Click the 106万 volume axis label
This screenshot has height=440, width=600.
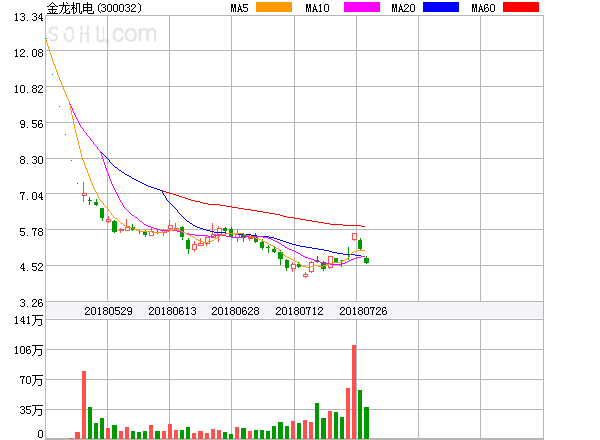point(29,350)
